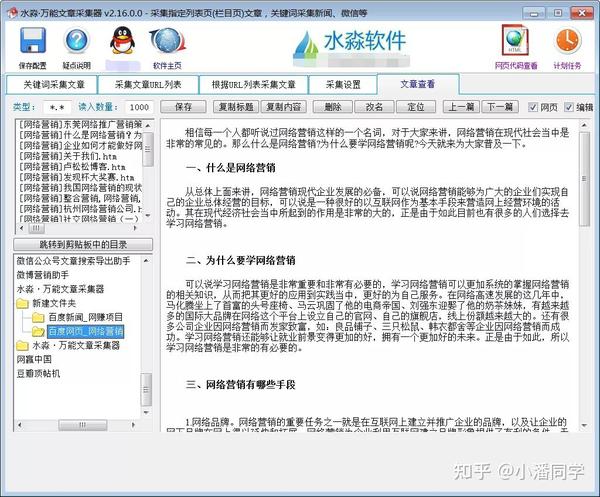This screenshot has width=600, height=497.
Task: Click the 删除 button
Action: [333, 107]
